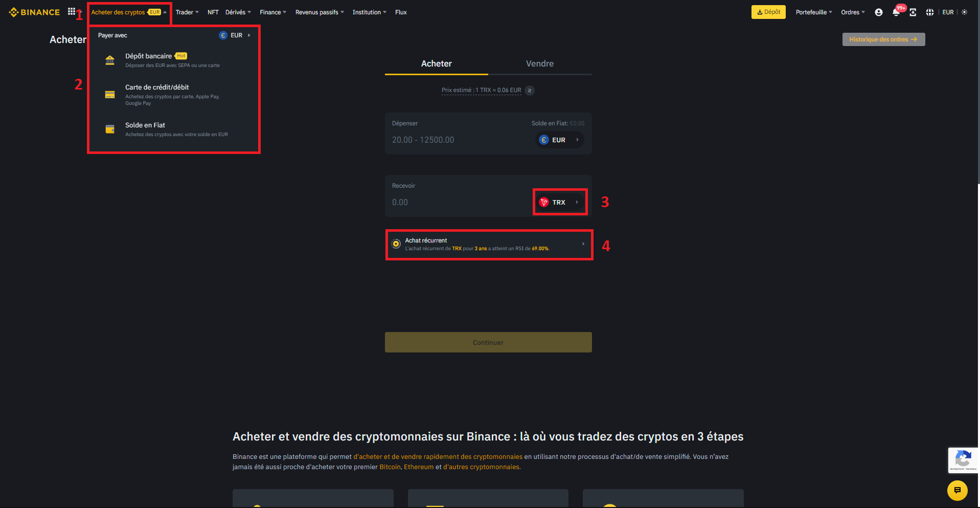This screenshot has height=508, width=980.
Task: Open Historique des ordres
Action: (883, 39)
